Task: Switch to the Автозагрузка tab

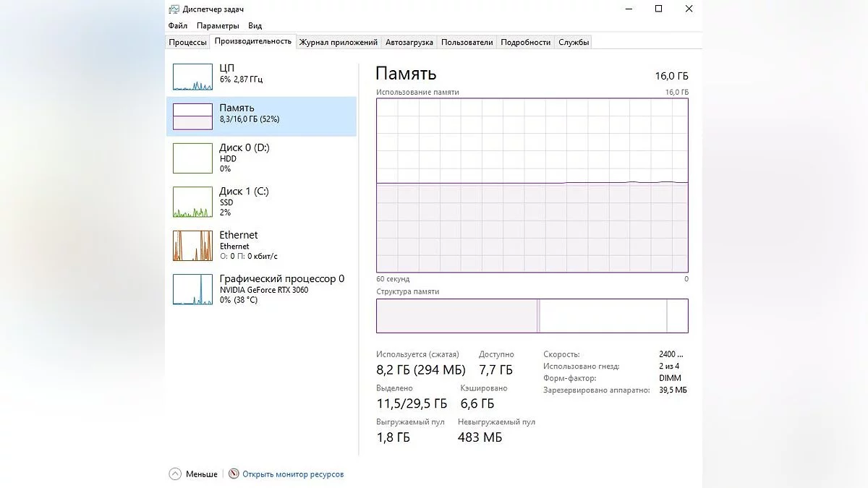Action: pyautogui.click(x=409, y=42)
